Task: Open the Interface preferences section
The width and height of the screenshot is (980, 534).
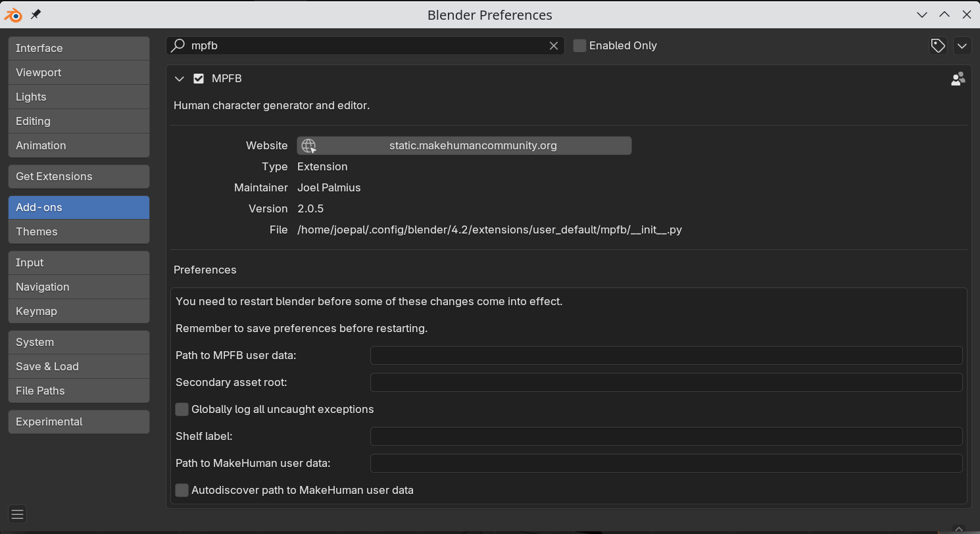Action: [x=79, y=48]
